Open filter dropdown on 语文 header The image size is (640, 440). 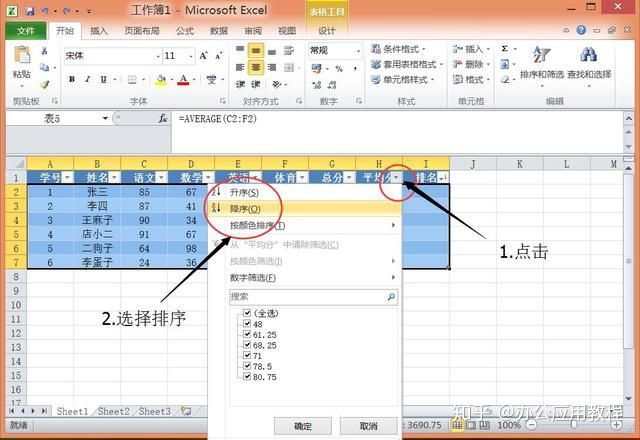(x=162, y=178)
